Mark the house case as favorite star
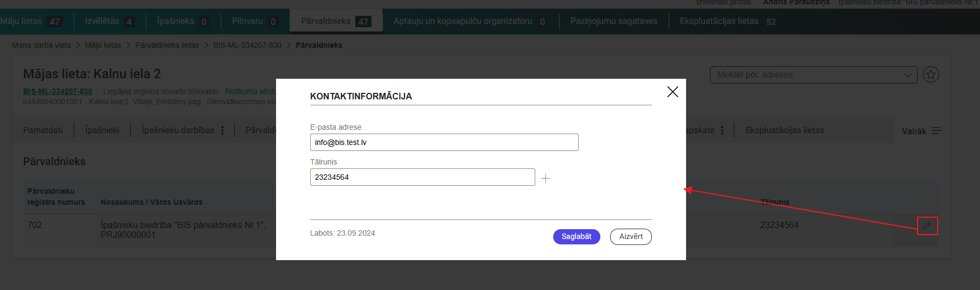The width and height of the screenshot is (980, 290). [x=931, y=74]
